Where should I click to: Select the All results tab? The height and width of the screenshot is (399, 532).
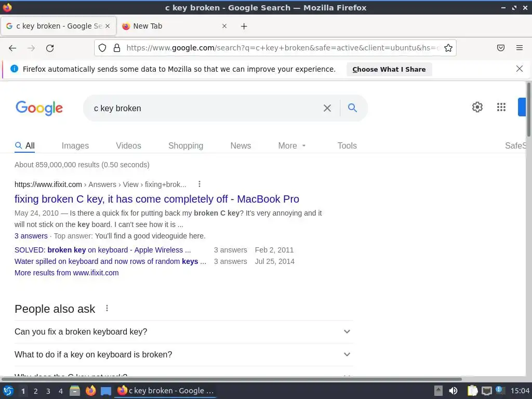point(25,145)
